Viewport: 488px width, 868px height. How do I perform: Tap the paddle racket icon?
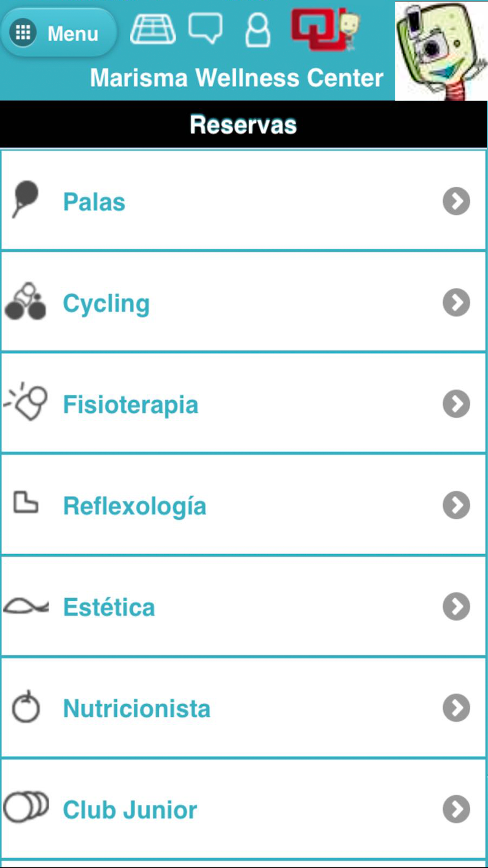[x=26, y=199]
